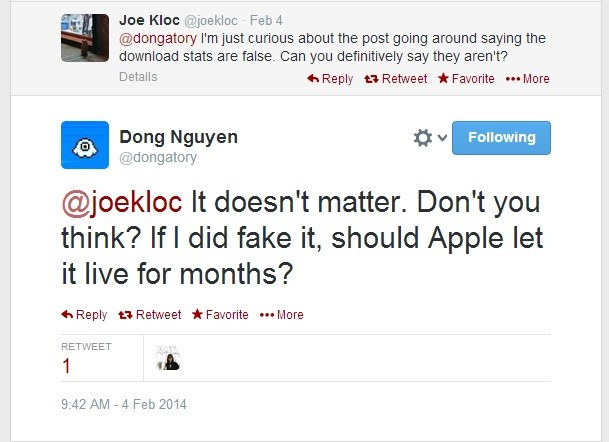This screenshot has height=442, width=609.
Task: Favorite Dong Nguyen's tweet
Action: tap(219, 314)
